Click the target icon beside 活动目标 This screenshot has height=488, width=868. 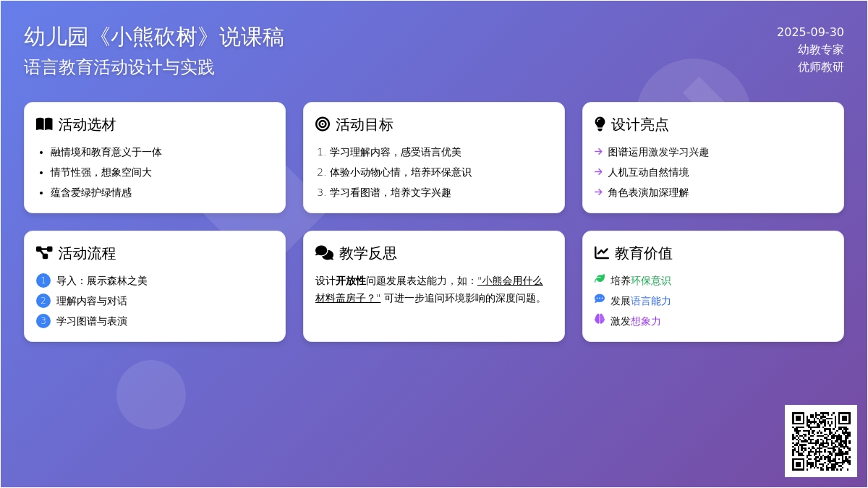(323, 124)
